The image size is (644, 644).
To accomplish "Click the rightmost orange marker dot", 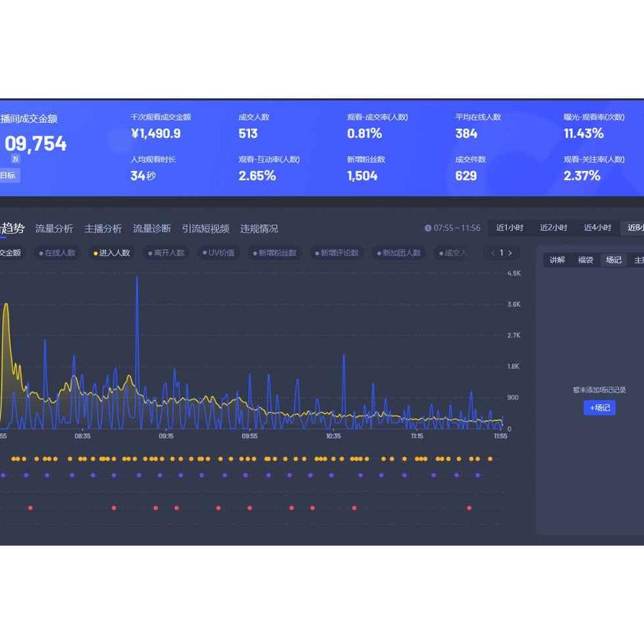I will pos(490,459).
